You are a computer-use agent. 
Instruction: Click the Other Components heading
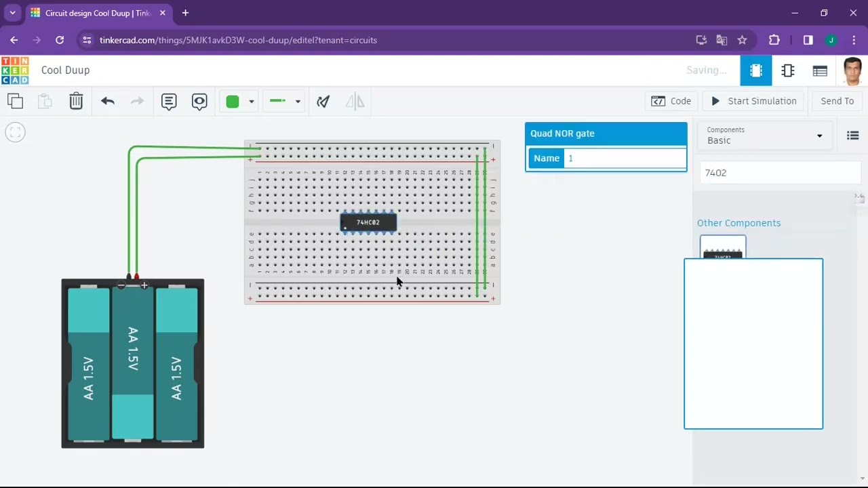click(x=738, y=223)
